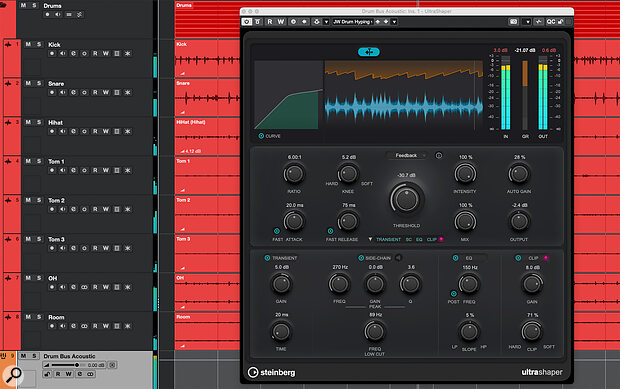
Task: Click the Auto Gain knob
Action: pos(519,174)
